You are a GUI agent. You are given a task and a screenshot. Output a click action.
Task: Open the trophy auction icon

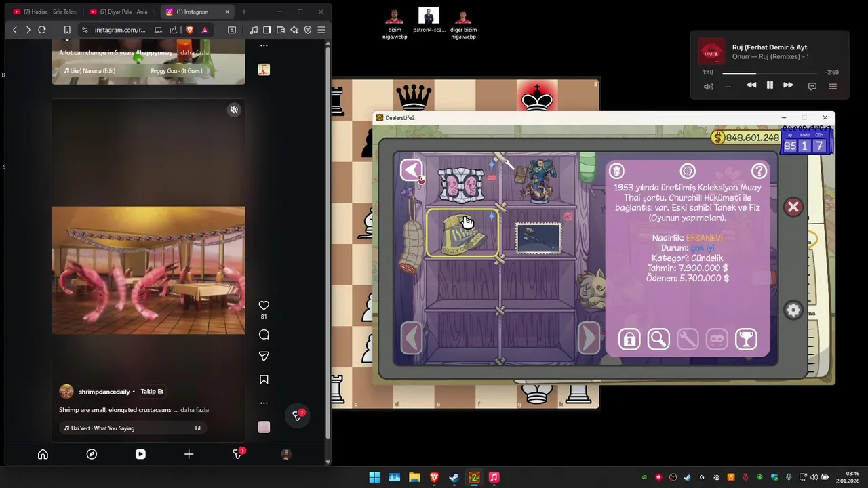(x=746, y=339)
